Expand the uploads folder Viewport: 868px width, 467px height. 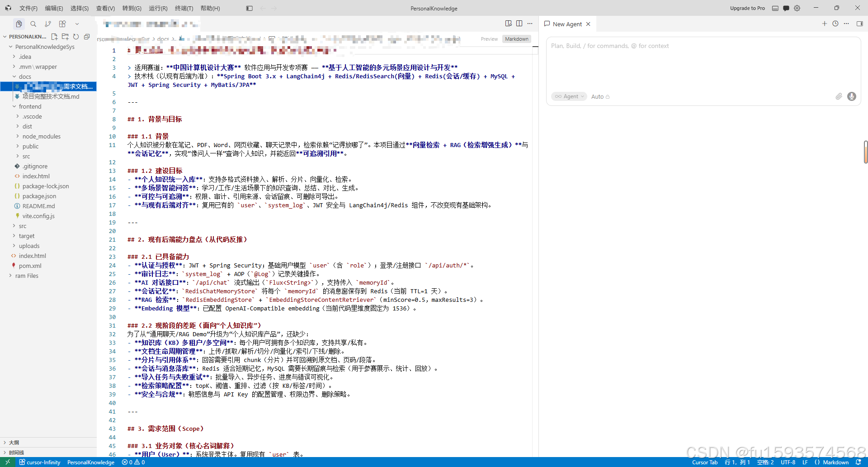pyautogui.click(x=48, y=246)
